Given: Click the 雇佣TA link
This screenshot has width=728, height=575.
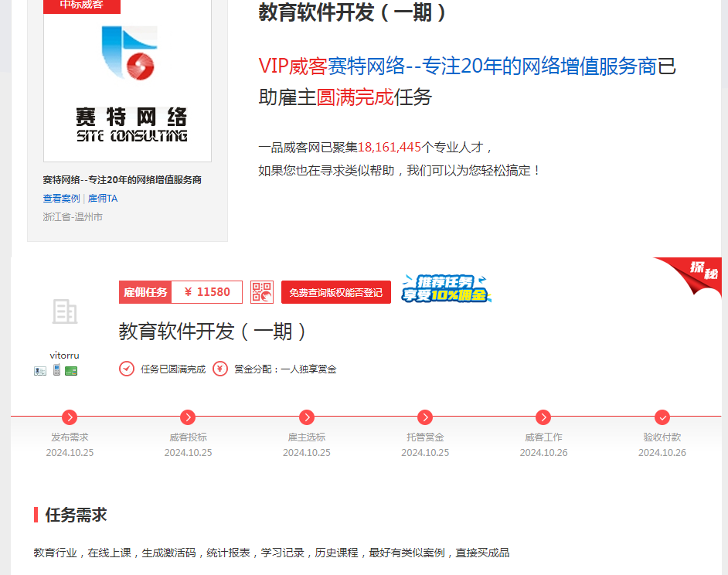Looking at the screenshot, I should click(103, 199).
